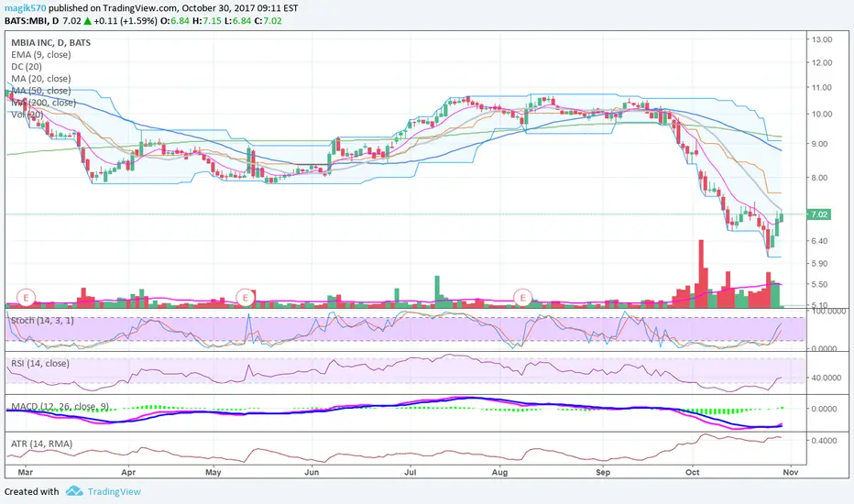Select the 7.02 current price label
Image resolution: width=854 pixels, height=504 pixels.
(x=819, y=214)
